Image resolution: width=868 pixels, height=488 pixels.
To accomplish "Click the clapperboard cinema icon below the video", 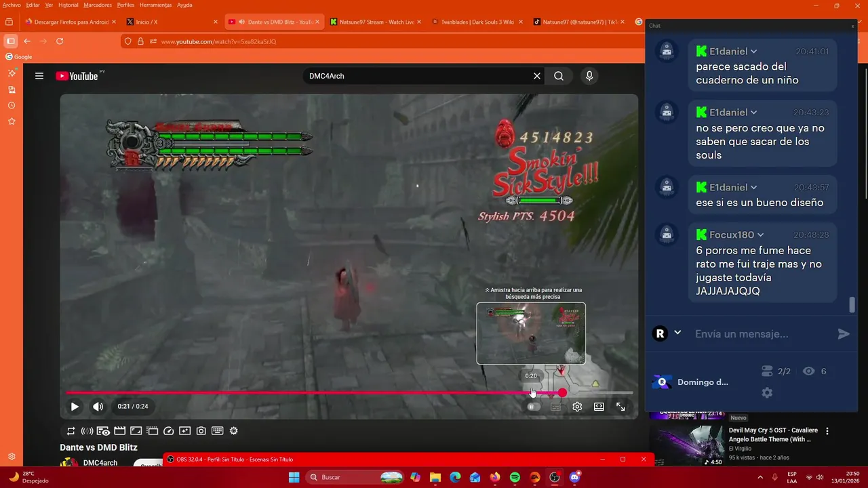I will pyautogui.click(x=119, y=431).
